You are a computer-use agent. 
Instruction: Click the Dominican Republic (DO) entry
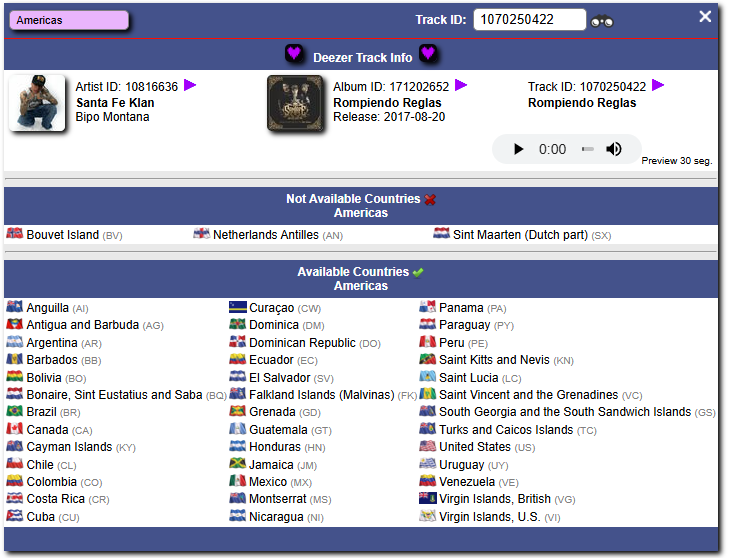tap(305, 343)
